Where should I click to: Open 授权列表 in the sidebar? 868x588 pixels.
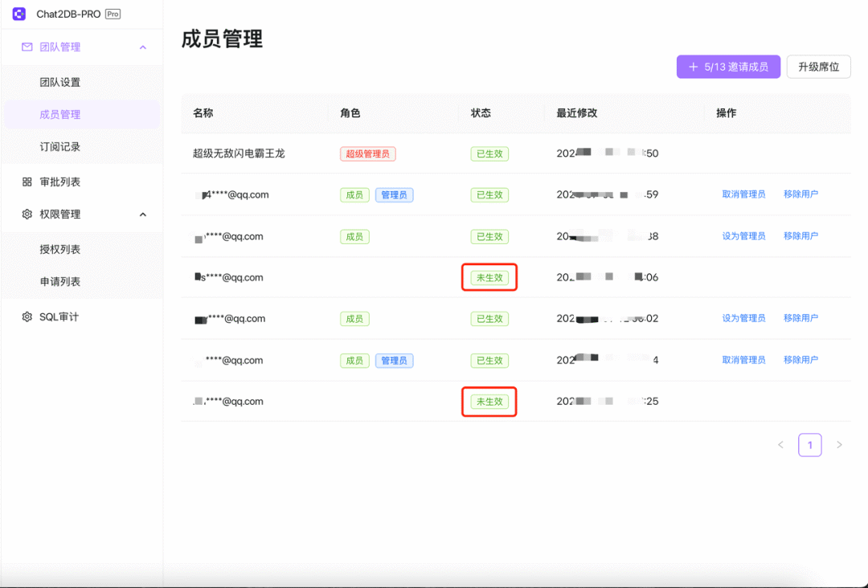click(x=59, y=250)
